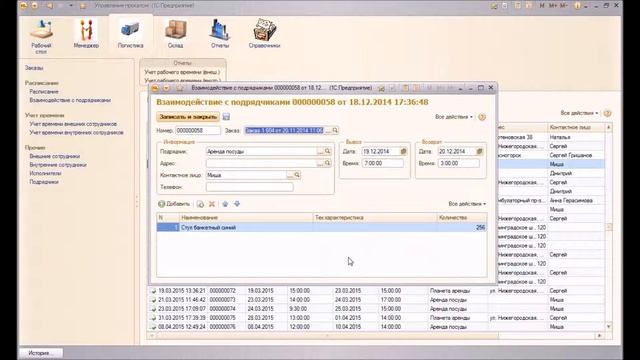Click the Добавить button

174,204
